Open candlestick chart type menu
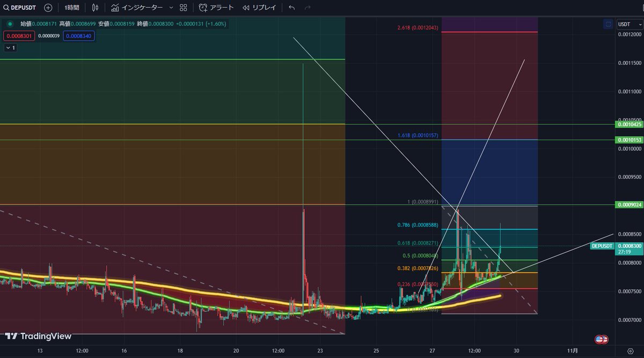Image resolution: width=644 pixels, height=358 pixels. coord(96,8)
